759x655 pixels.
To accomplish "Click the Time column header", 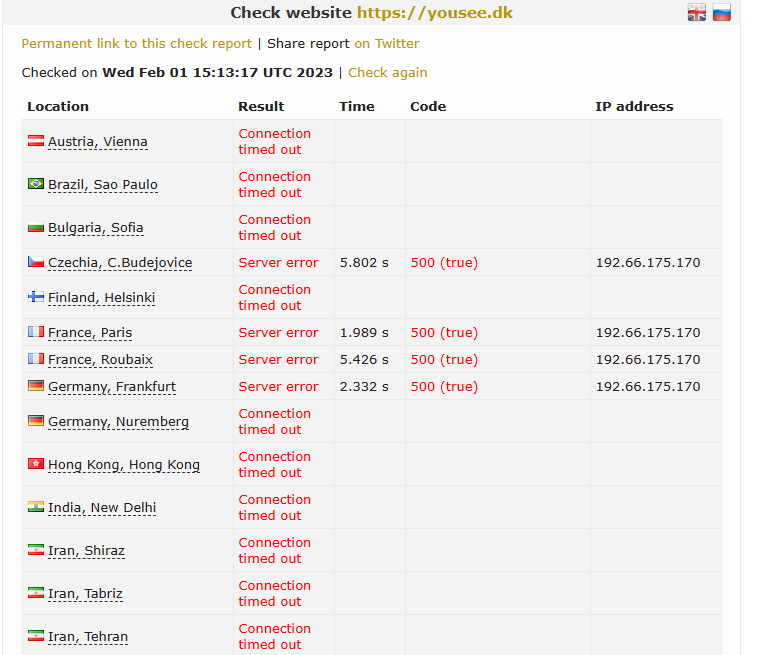I will click(x=357, y=107).
